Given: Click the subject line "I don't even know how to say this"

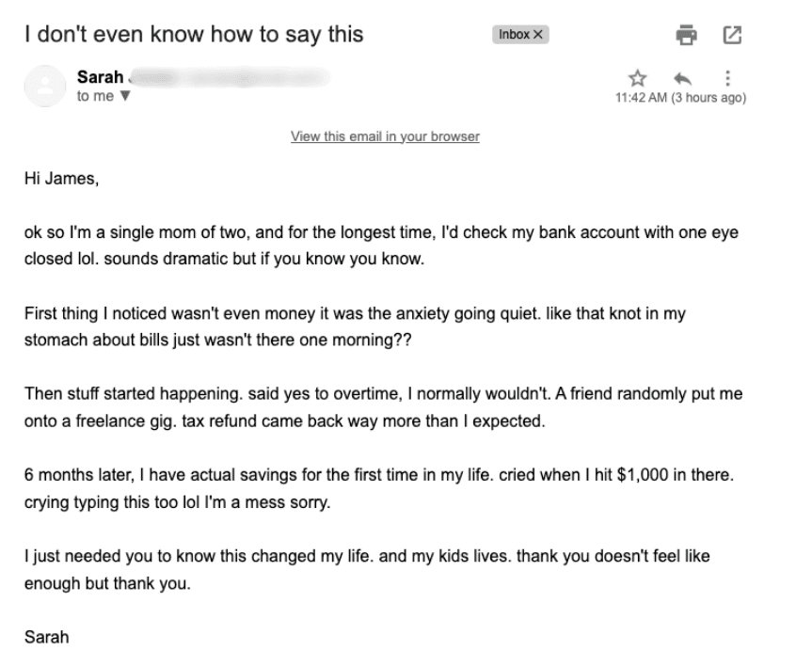Looking at the screenshot, I should [194, 35].
